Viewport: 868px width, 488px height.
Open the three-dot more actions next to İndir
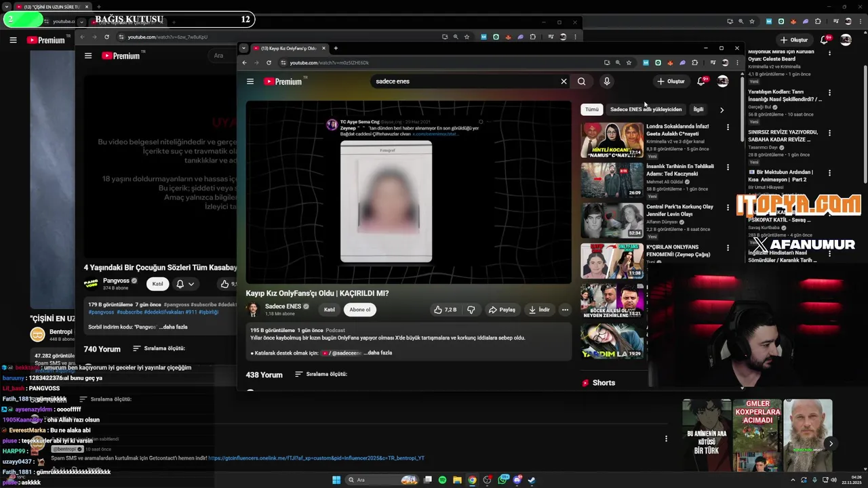coord(565,310)
